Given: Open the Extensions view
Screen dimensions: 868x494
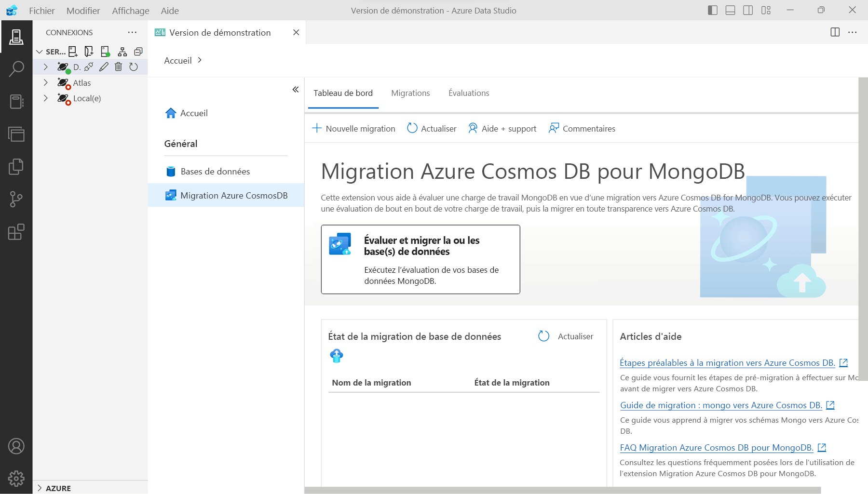Looking at the screenshot, I should click(16, 232).
